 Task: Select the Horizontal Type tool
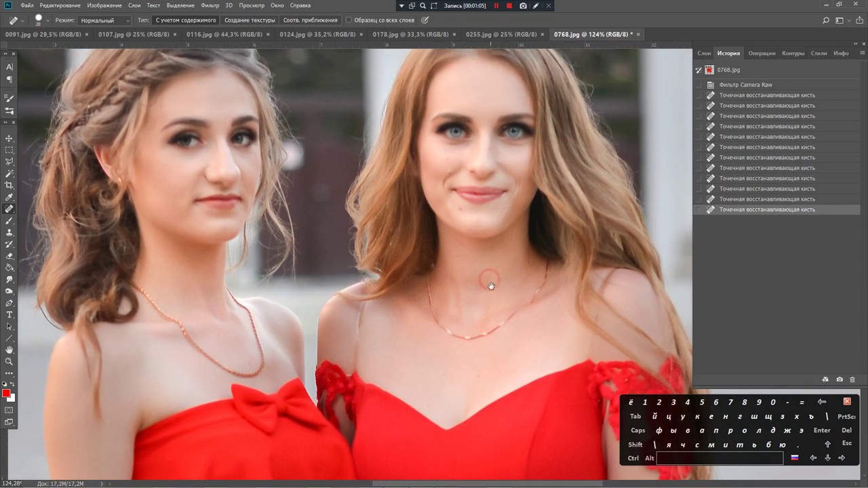tap(9, 314)
